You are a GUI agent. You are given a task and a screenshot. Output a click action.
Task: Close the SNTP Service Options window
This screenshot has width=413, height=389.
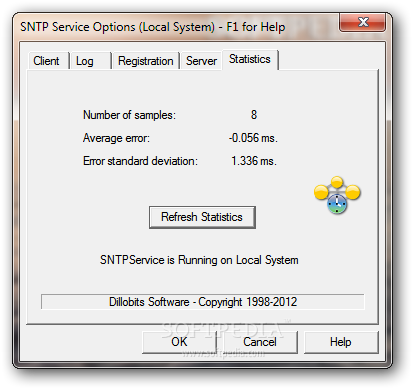click(363, 22)
